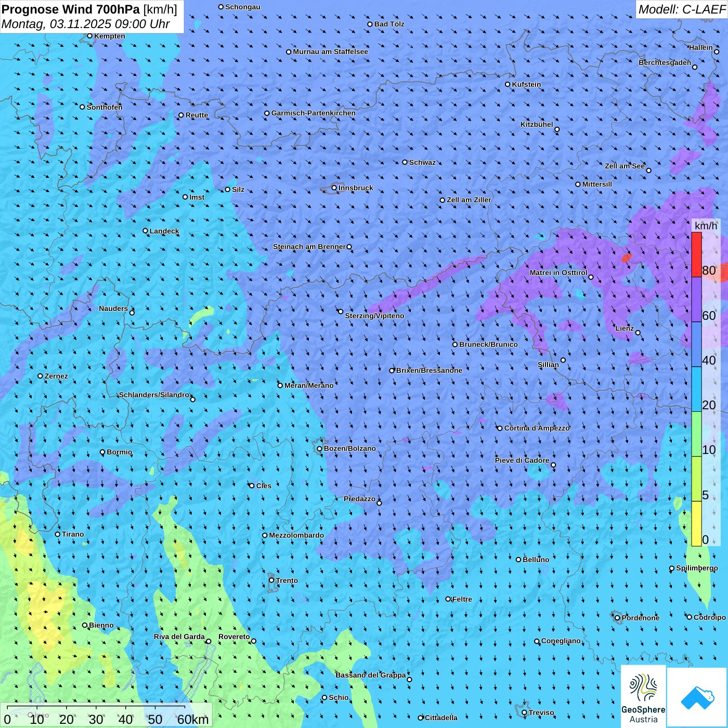Screen dimensions: 728x728
Task: Click the 'Montag, 03.11.2025 09:00 Uhr' date text
Action: pyautogui.click(x=86, y=24)
